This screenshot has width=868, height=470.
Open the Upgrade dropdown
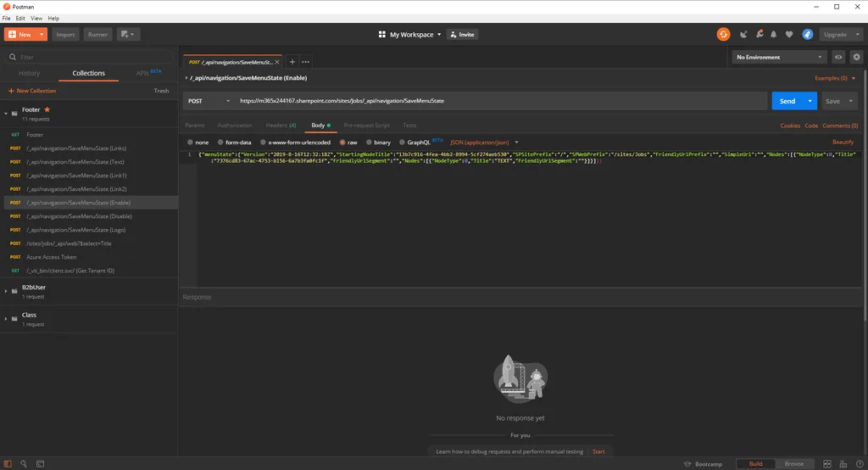840,35
